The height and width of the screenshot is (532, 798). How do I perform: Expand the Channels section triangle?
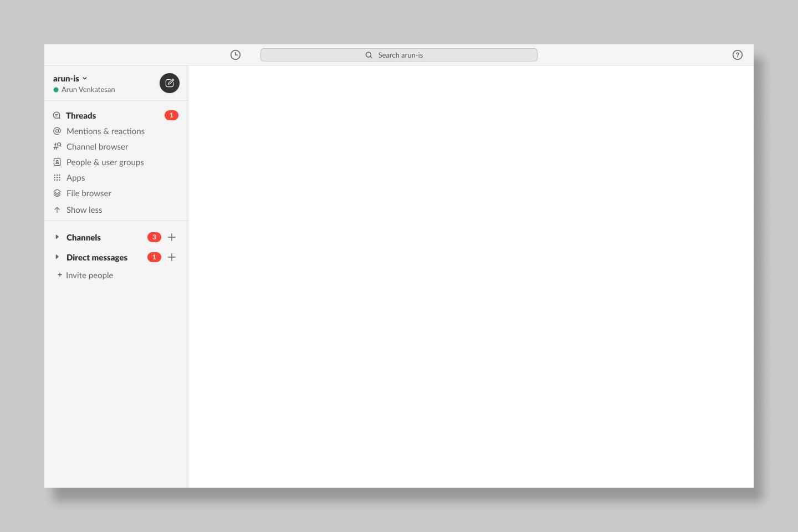tap(57, 237)
